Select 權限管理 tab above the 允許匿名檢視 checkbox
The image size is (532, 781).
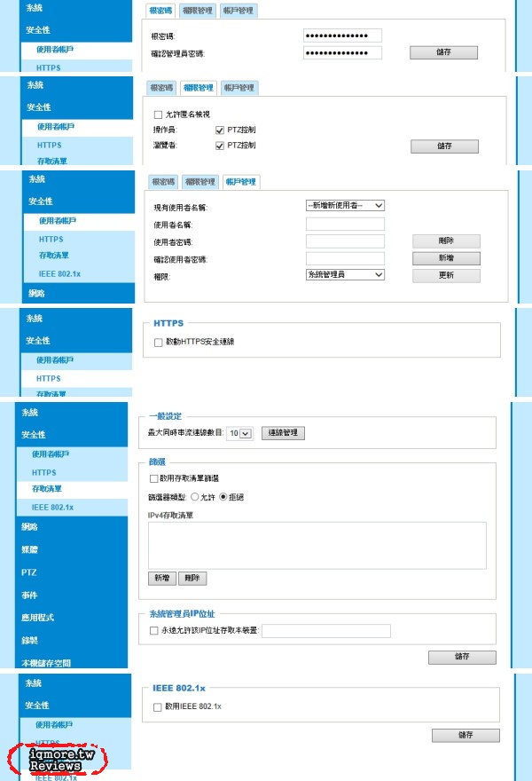(x=198, y=88)
